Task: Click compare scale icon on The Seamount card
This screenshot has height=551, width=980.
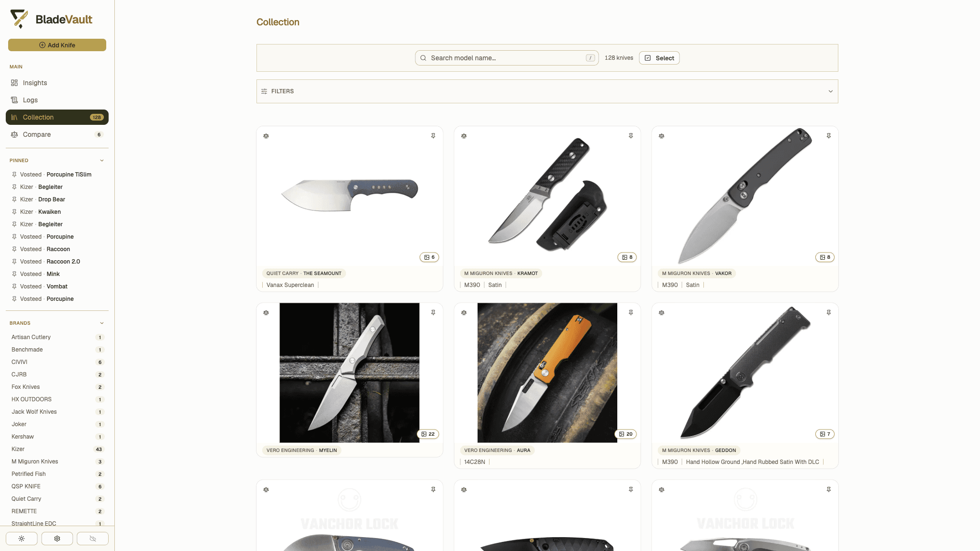Action: (x=266, y=136)
